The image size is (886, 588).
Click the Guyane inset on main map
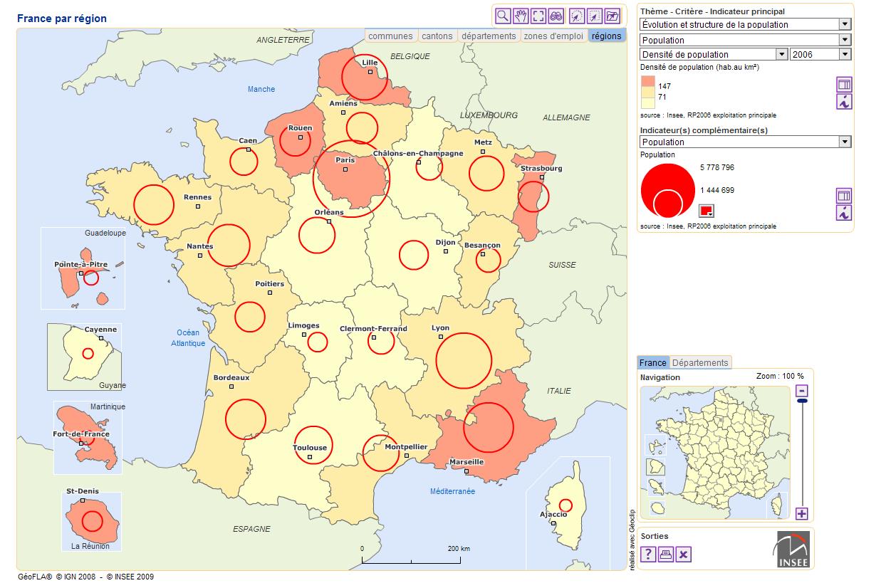(x=84, y=357)
